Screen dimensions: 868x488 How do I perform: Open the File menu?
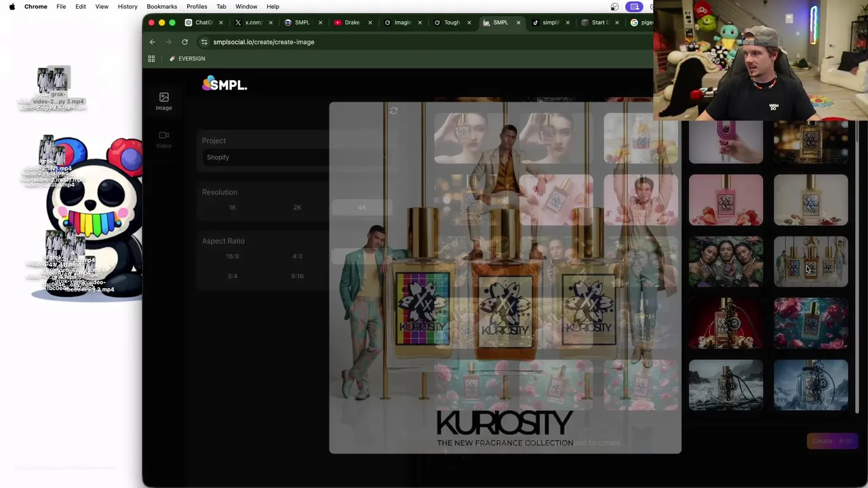(61, 7)
